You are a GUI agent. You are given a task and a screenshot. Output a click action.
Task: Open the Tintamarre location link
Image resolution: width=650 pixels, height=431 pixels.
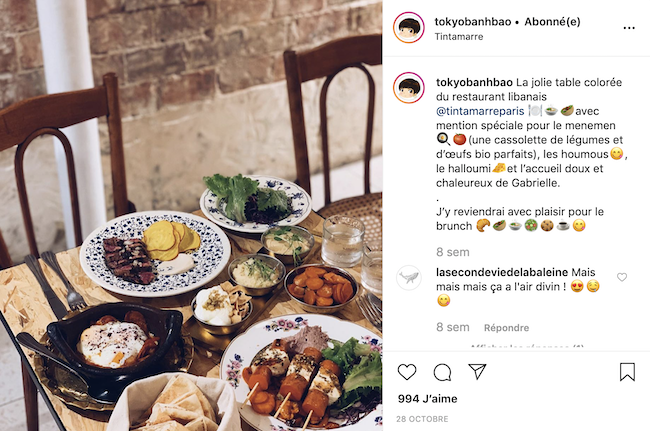[459, 36]
